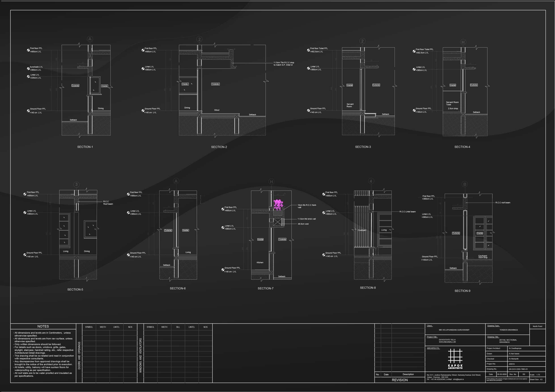Click the Kapok Architects grid logo
The image size is (555, 392).
[455, 356]
